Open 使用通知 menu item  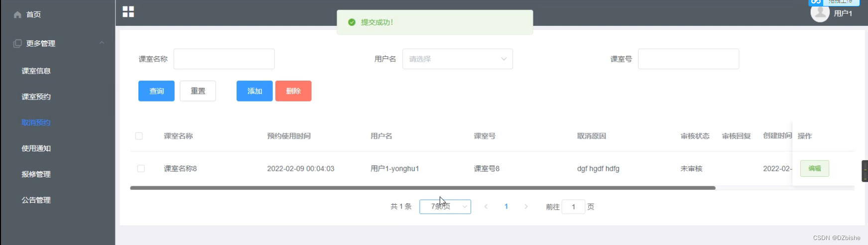pos(36,148)
